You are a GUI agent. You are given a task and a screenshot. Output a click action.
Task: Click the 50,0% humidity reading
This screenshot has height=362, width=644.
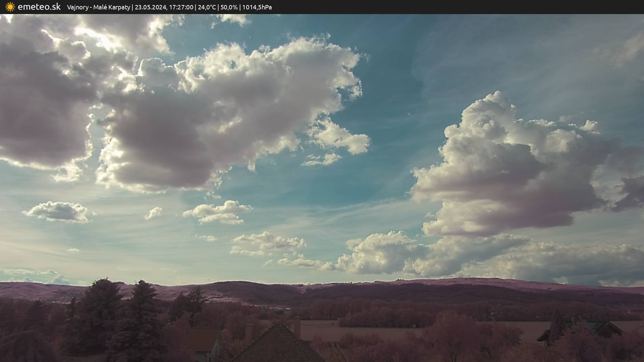click(x=229, y=7)
